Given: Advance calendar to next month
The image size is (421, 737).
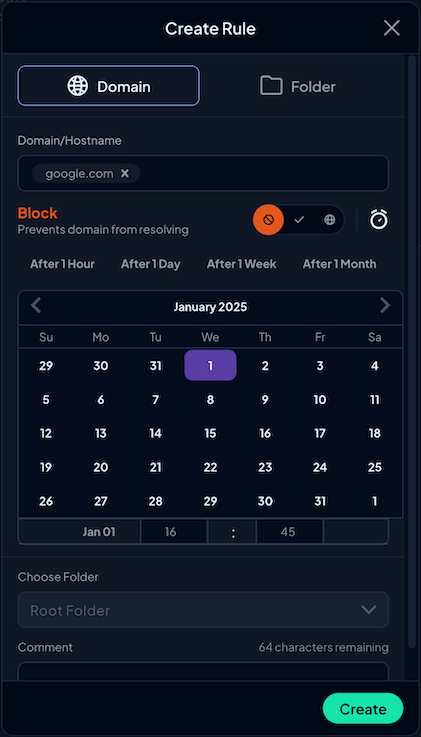Looking at the screenshot, I should click(385, 306).
